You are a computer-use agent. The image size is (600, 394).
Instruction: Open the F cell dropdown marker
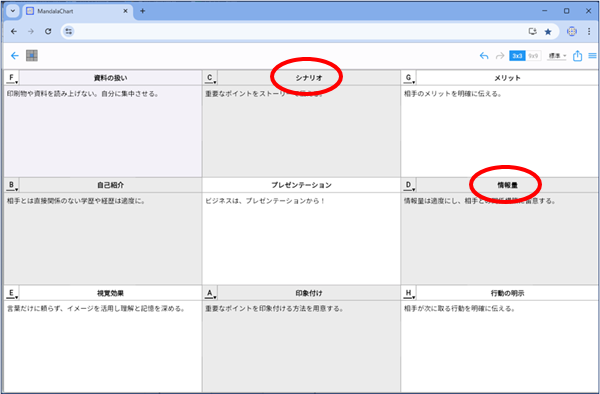point(12,78)
